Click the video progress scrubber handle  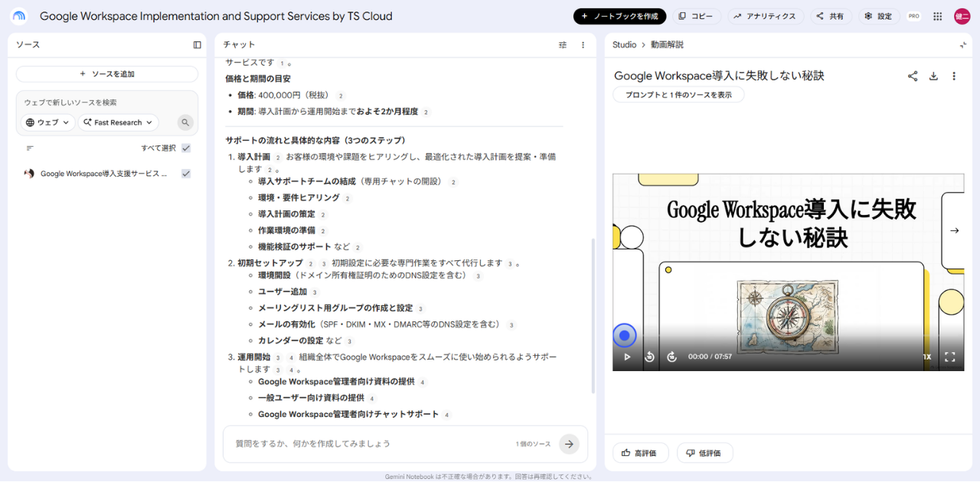[x=624, y=336]
